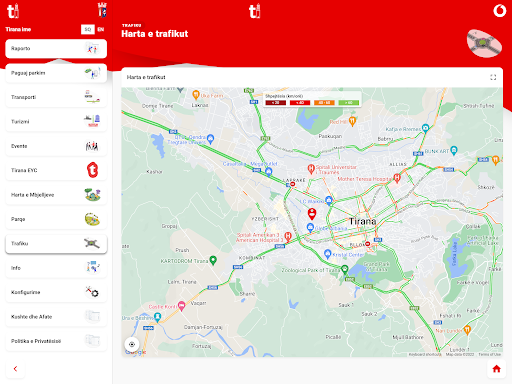512x384 pixels.
Task: Click dark red under-20 speed legend swatch
Action: 275,103
